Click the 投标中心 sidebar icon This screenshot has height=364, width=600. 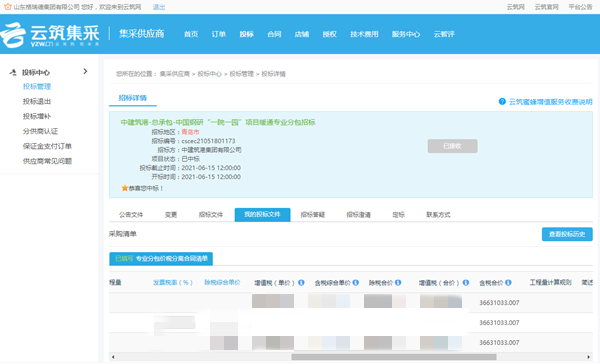click(13, 72)
